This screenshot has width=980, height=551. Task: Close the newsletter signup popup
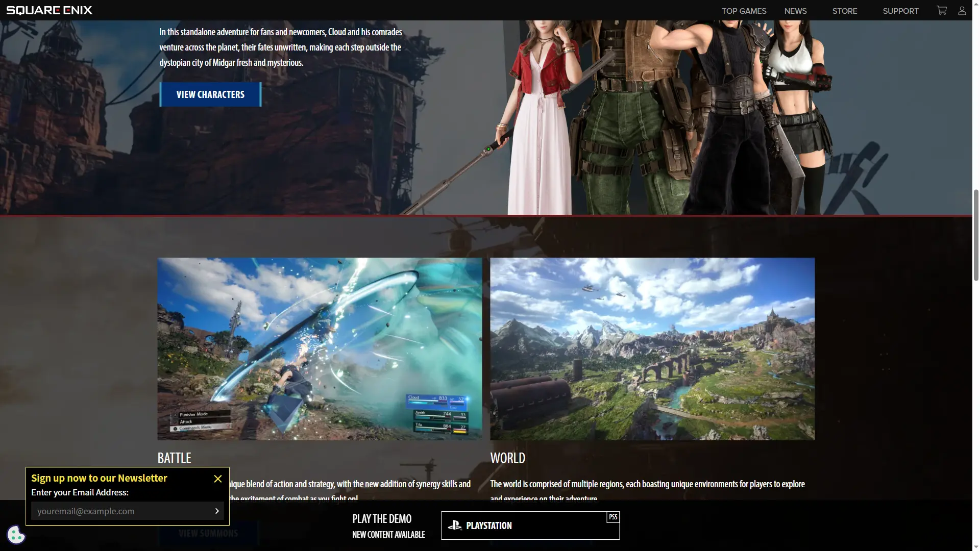point(218,479)
